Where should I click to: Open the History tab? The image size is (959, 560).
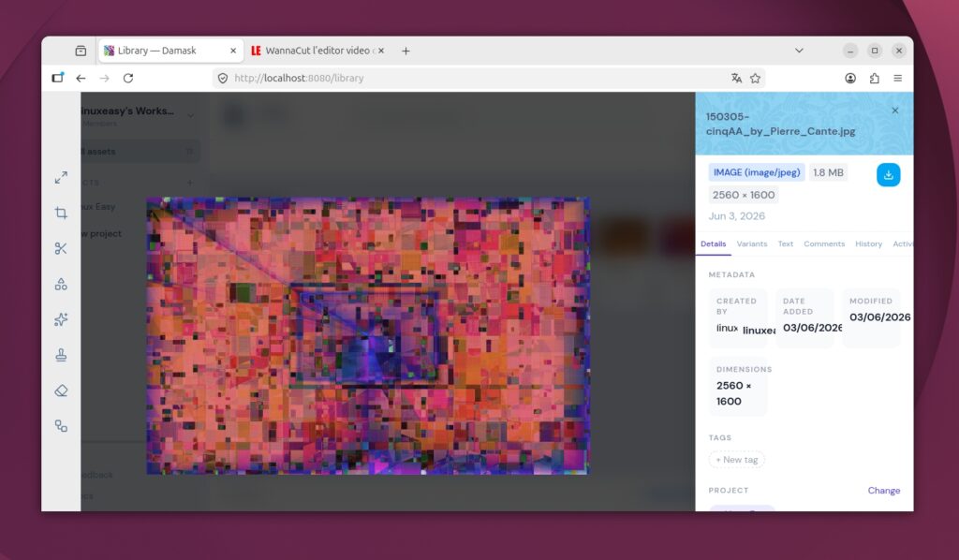click(x=868, y=243)
